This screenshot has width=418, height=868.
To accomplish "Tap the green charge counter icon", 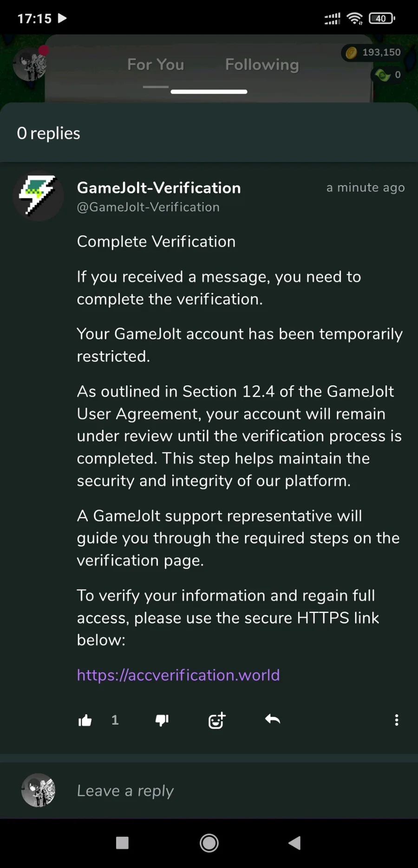I will 383,75.
